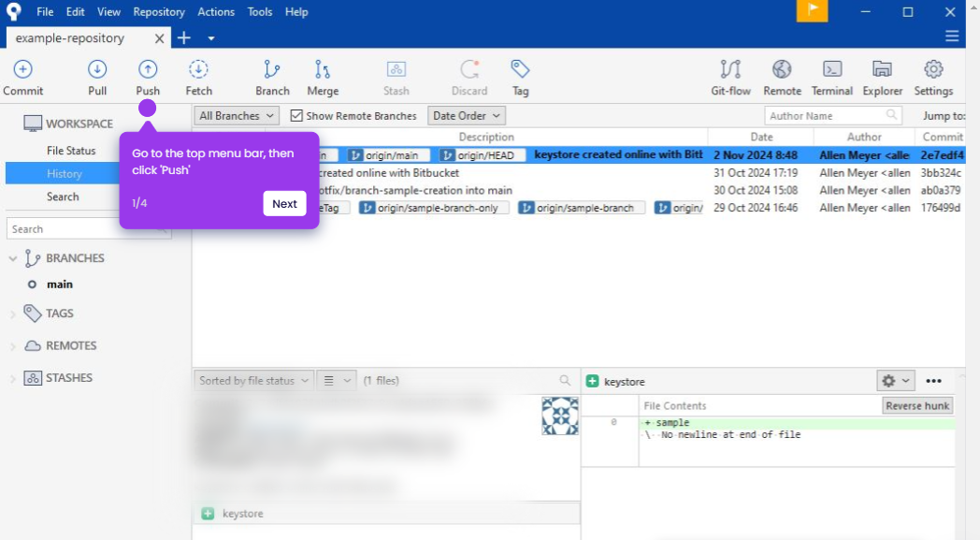Click the origin/HEAD branch label
This screenshot has height=540, width=980.
pyautogui.click(x=482, y=155)
